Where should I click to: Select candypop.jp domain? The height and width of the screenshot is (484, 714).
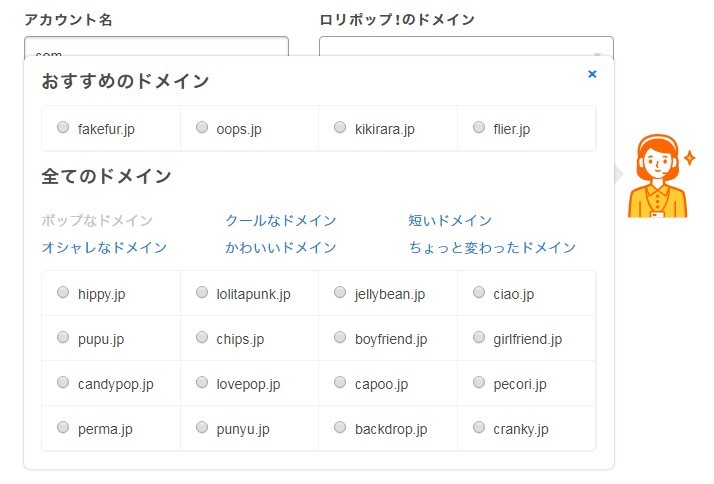pos(63,383)
